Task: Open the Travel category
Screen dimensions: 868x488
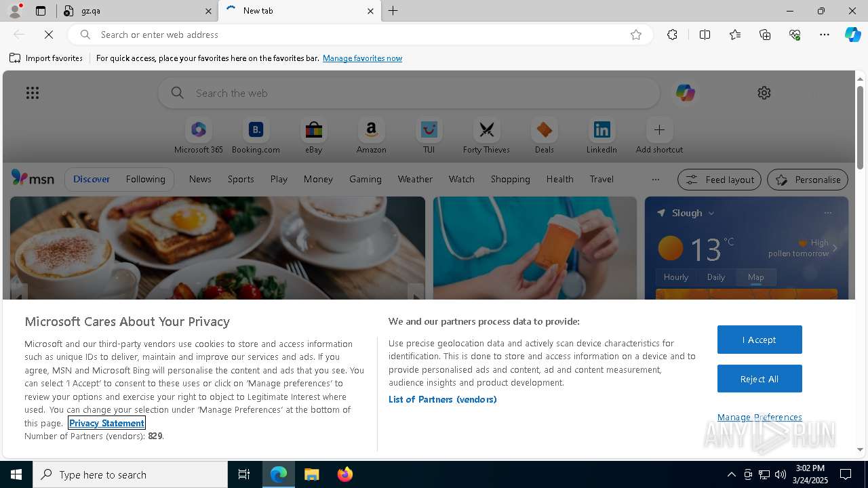Action: [601, 179]
